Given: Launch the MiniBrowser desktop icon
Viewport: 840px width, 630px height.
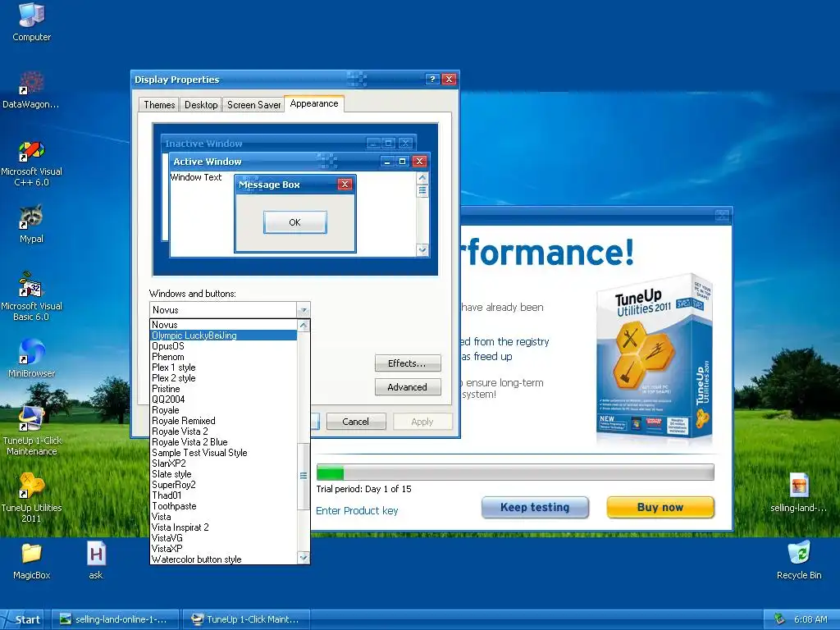Looking at the screenshot, I should (31, 358).
